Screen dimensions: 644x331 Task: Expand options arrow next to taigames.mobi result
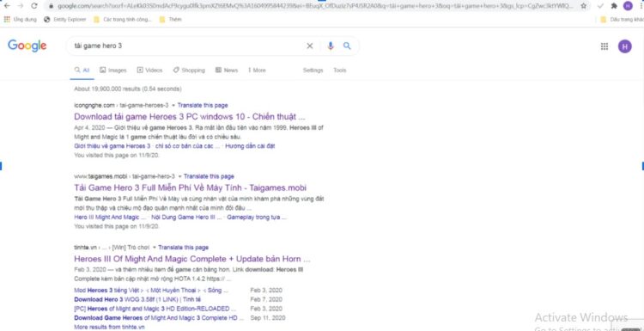tap(179, 176)
